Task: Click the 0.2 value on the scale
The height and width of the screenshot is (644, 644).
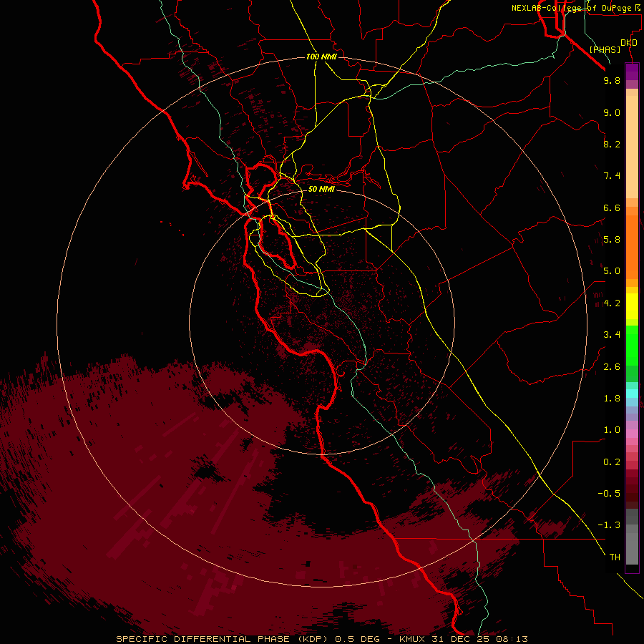Action: pyautogui.click(x=612, y=462)
